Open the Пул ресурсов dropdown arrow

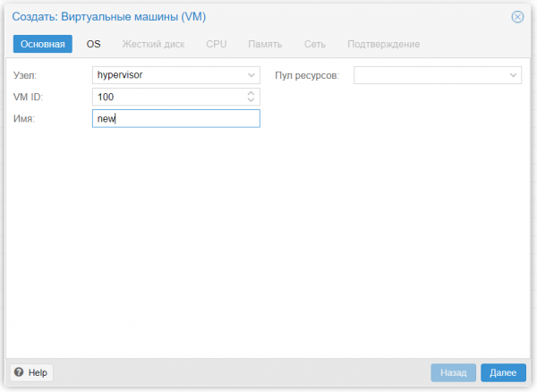(x=513, y=75)
